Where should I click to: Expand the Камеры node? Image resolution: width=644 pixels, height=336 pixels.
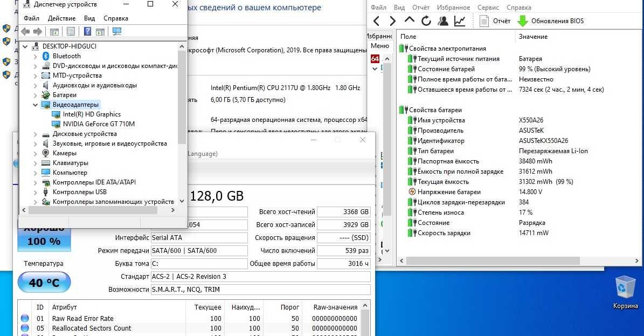click(x=36, y=153)
